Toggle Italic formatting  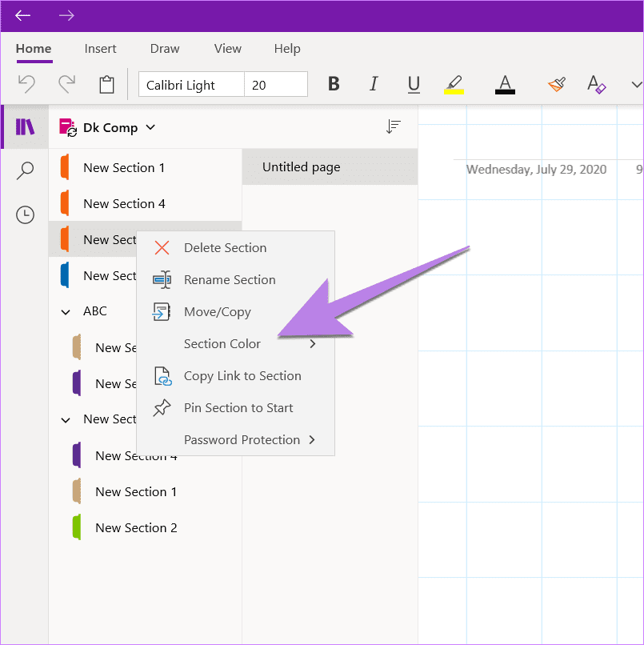coord(374,84)
